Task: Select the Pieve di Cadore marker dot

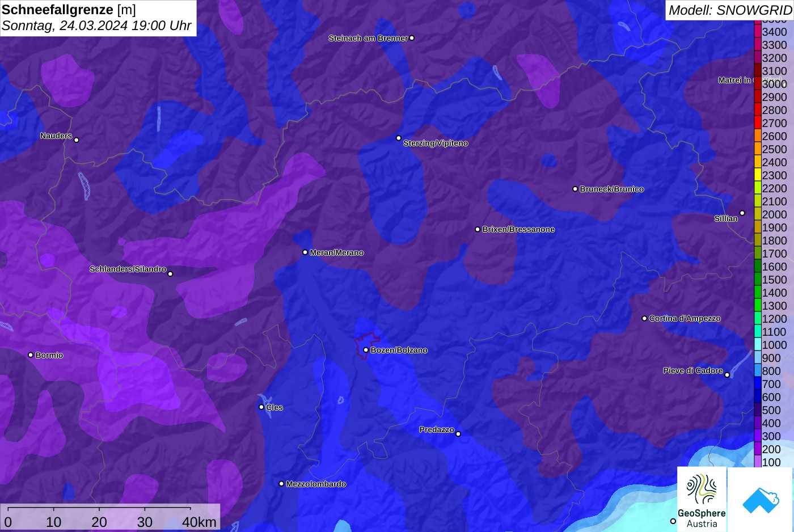Action: tap(727, 375)
